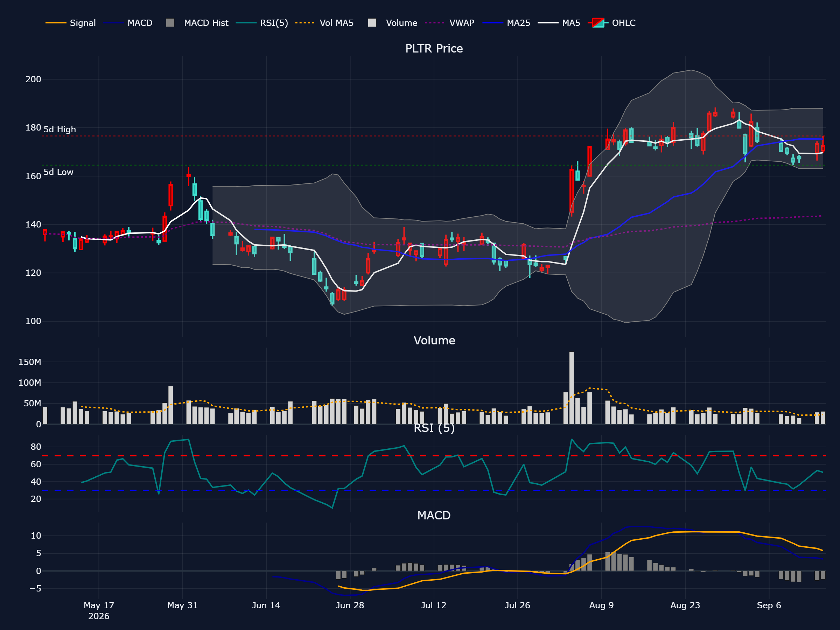Screen dimensions: 840x630
Task: Click the Aug 9 date tick label
Action: (602, 605)
